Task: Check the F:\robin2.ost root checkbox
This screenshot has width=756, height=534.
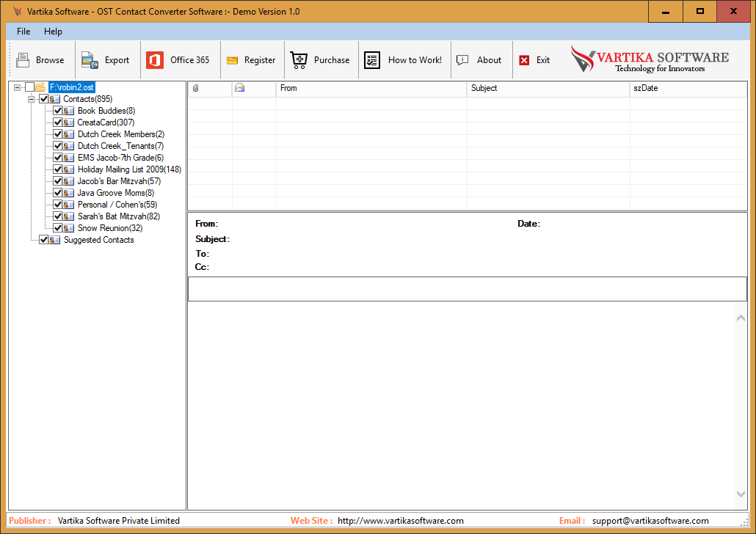Action: (x=30, y=87)
